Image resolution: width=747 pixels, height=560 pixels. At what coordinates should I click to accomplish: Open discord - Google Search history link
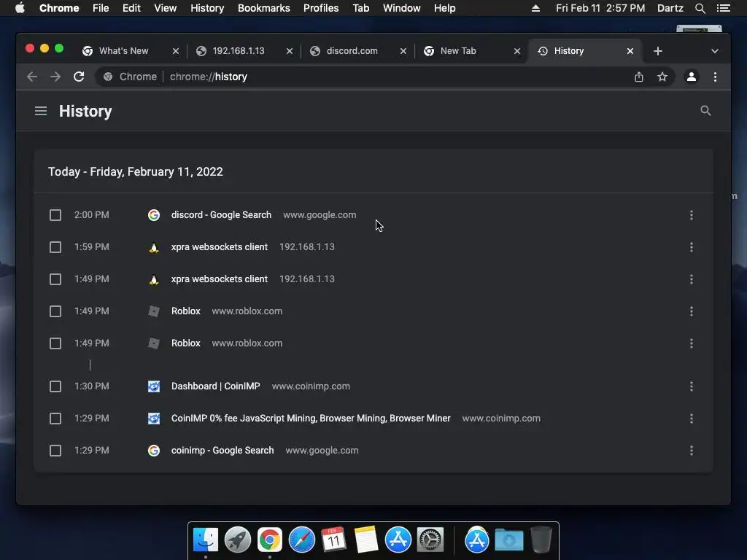[221, 215]
